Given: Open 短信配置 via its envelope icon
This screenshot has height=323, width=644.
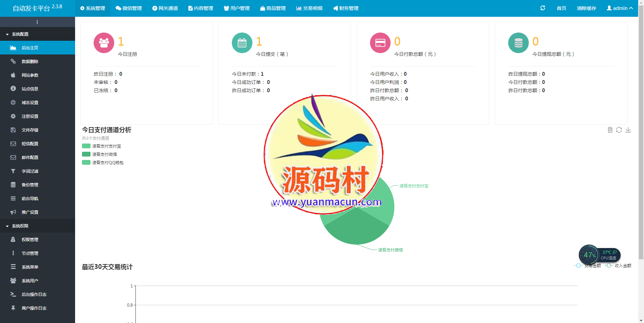Looking at the screenshot, I should pos(13,144).
